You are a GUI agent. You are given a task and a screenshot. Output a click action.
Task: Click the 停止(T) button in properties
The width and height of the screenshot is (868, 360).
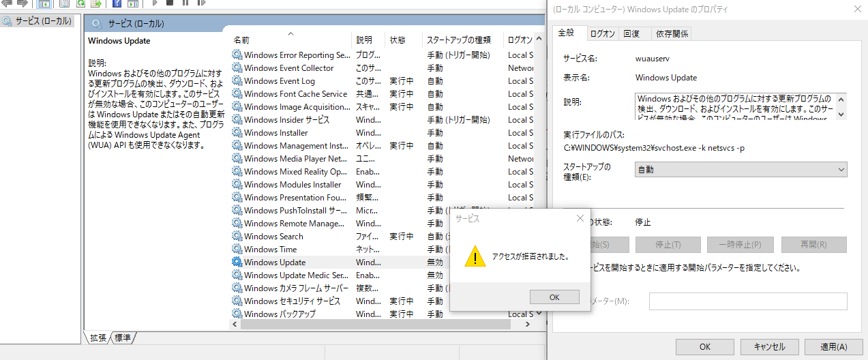[668, 245]
